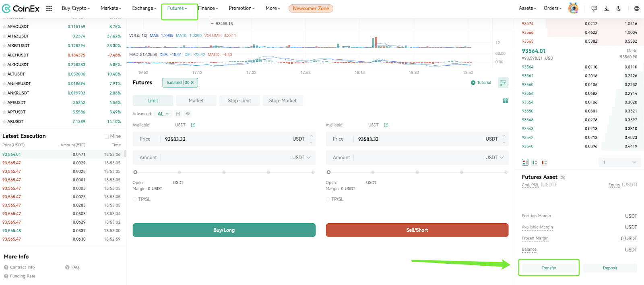This screenshot has width=644, height=285.
Task: Toggle the hidden order eye icon
Action: [188, 114]
